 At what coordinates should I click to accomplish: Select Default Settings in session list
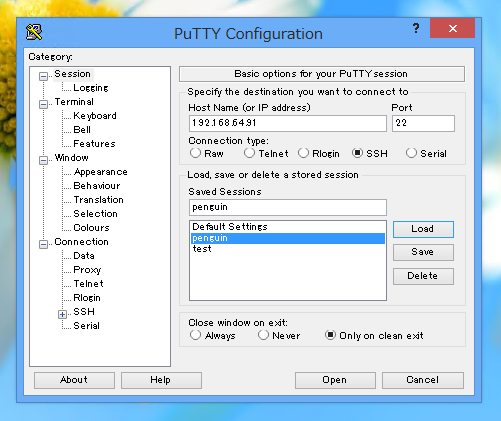point(288,227)
